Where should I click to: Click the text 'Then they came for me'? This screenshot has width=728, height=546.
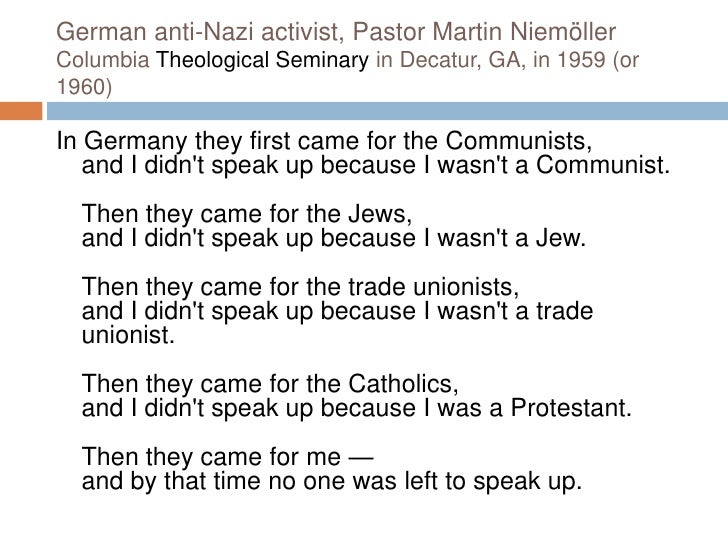tap(210, 458)
